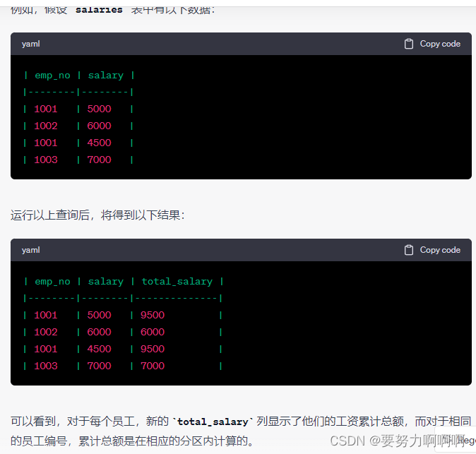This screenshot has width=476, height=454.
Task: Click the sentence 运行以上查询后，将得到以下结果
Action: (x=97, y=215)
